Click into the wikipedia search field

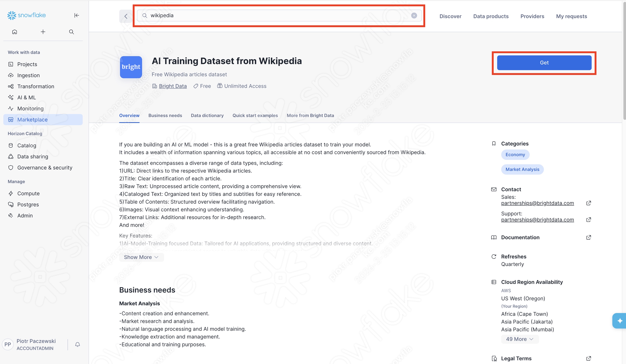pos(273,15)
